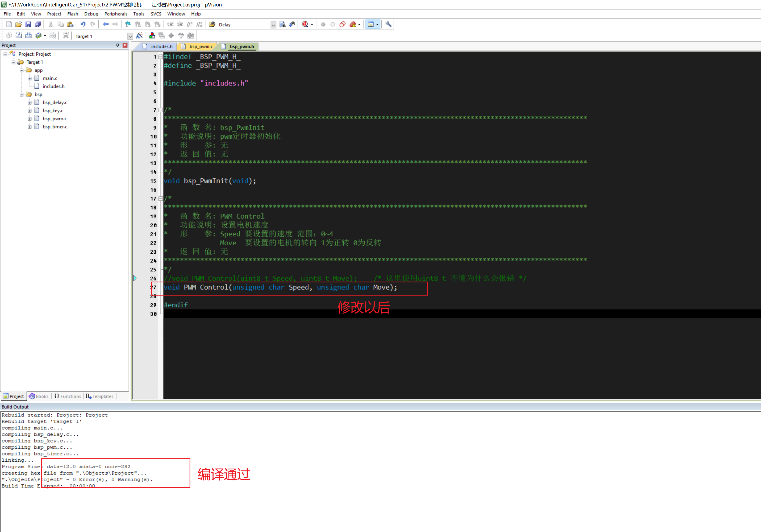Toggle a bookmark on the current line
Image resolution: width=761 pixels, height=532 pixels.
click(128, 24)
